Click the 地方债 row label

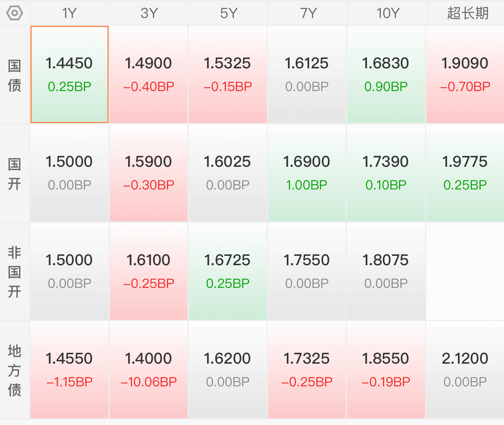pos(15,370)
